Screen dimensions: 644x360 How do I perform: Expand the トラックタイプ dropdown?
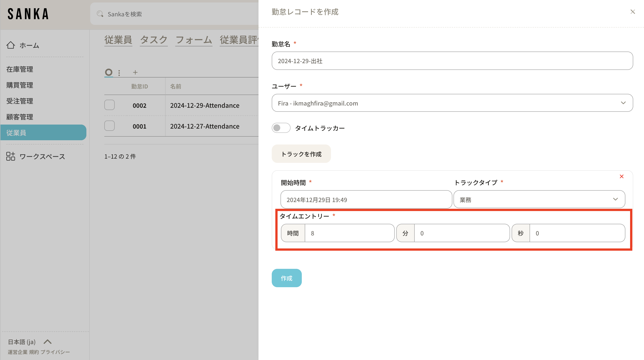(x=539, y=199)
